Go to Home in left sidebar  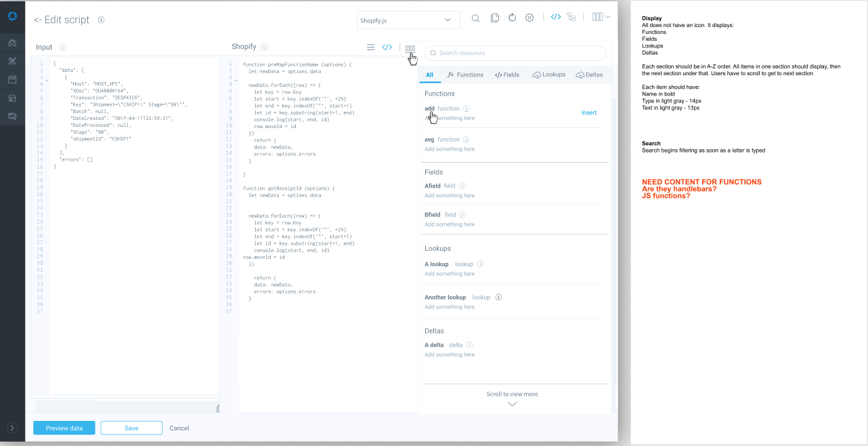pyautogui.click(x=12, y=43)
